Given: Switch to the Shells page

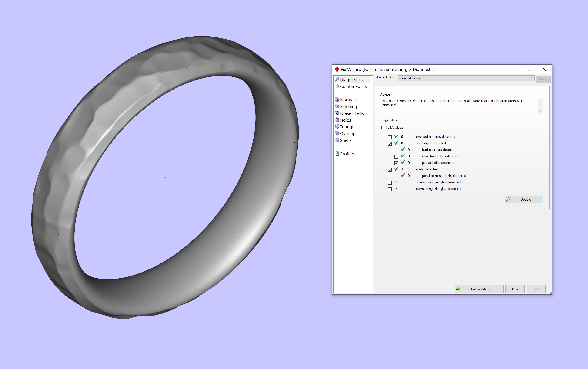Looking at the screenshot, I should pos(345,140).
